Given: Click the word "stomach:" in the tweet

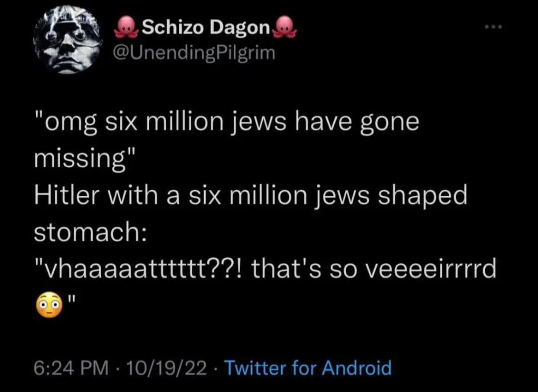Looking at the screenshot, I should pyautogui.click(x=89, y=231).
